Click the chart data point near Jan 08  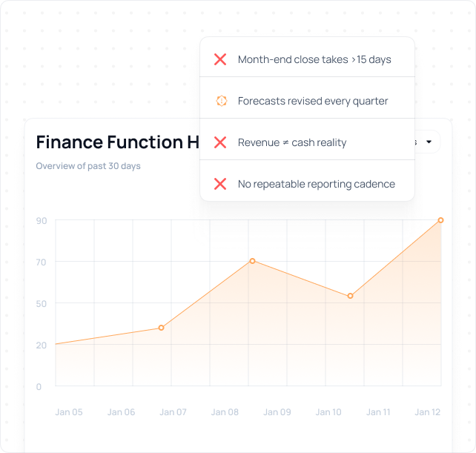[253, 261]
